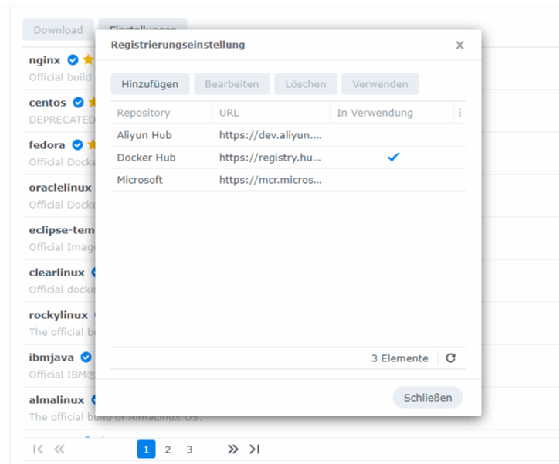Click the verified badge next to nginx
Screen dimensions: 559x464
coord(73,60)
